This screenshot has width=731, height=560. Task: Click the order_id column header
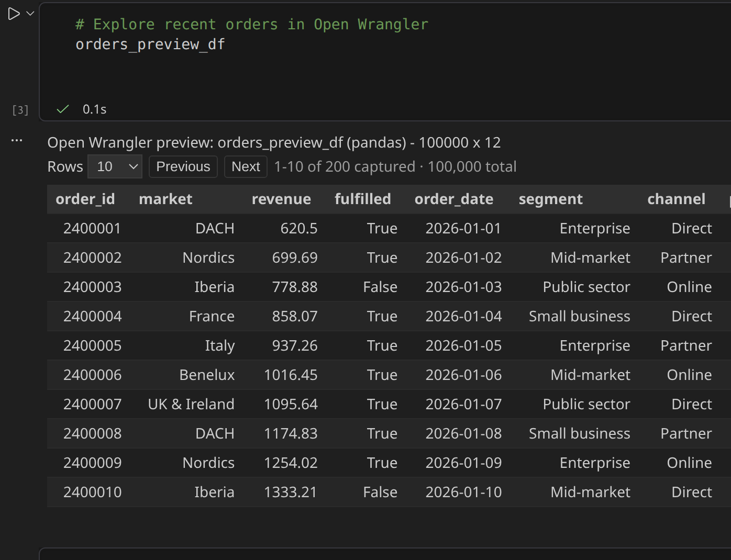click(x=85, y=199)
